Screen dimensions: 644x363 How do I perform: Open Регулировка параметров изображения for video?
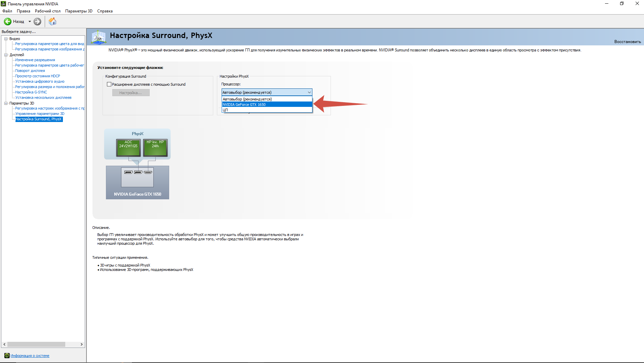(x=50, y=49)
